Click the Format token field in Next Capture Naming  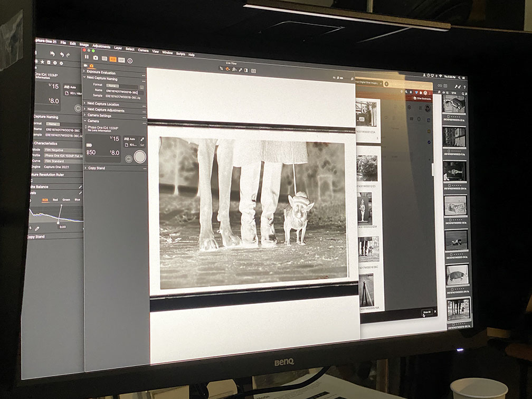tap(122, 86)
